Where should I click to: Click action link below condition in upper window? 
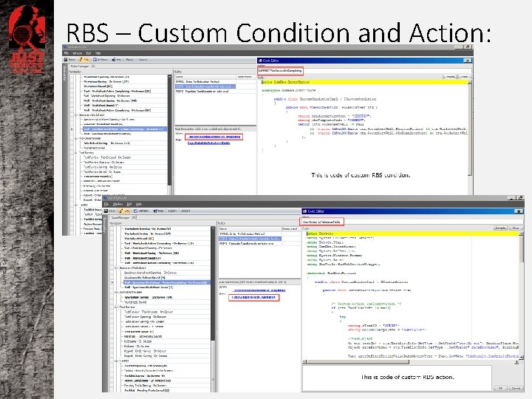(x=209, y=143)
